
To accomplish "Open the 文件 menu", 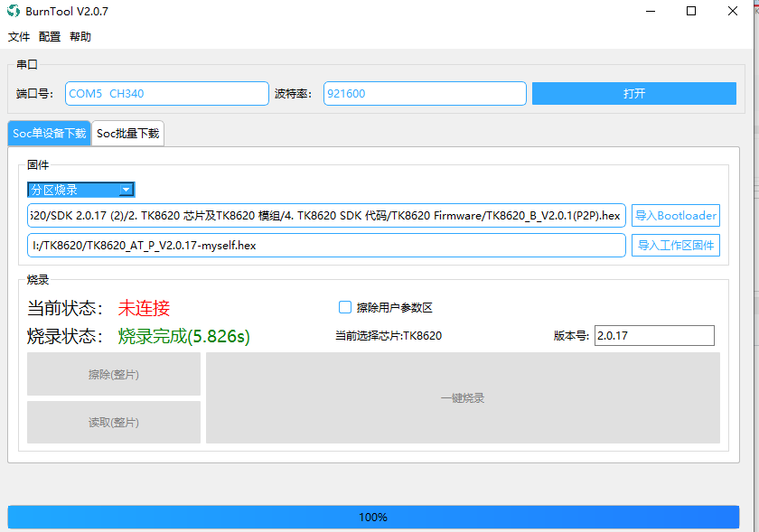I will point(19,37).
